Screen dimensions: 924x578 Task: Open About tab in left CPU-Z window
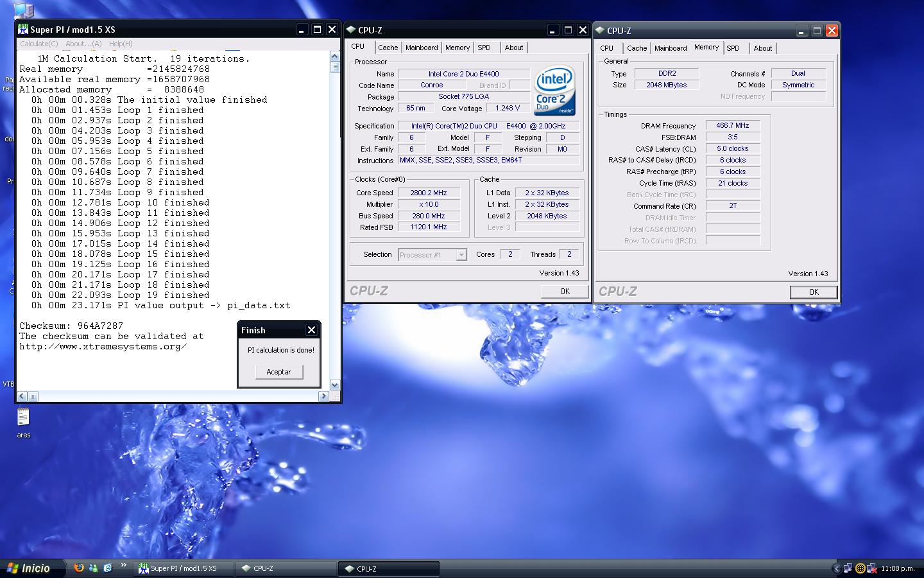514,48
